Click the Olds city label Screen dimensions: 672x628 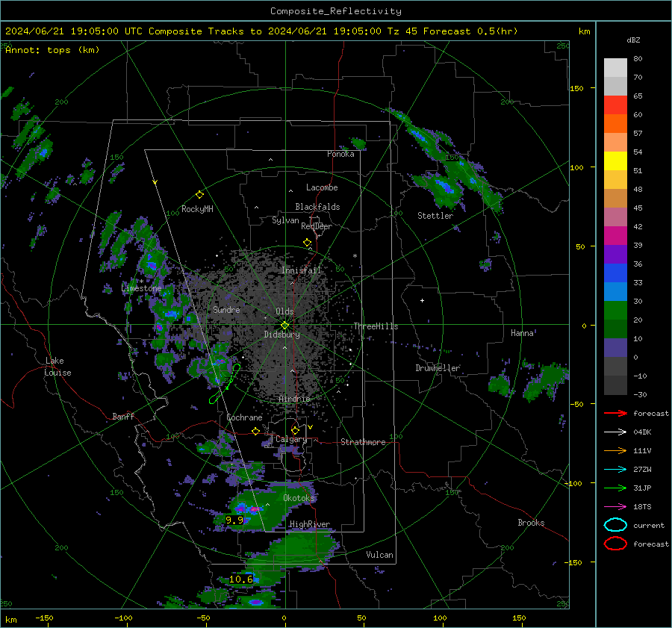284,311
